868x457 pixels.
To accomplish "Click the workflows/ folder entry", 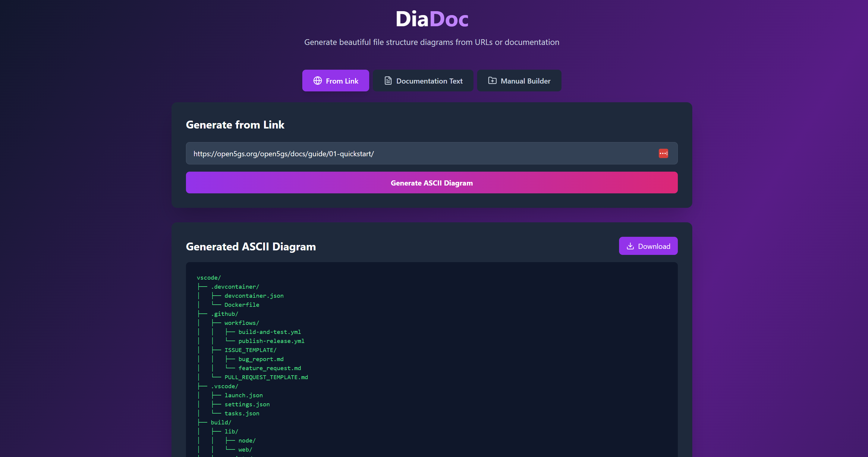I will click(x=242, y=323).
